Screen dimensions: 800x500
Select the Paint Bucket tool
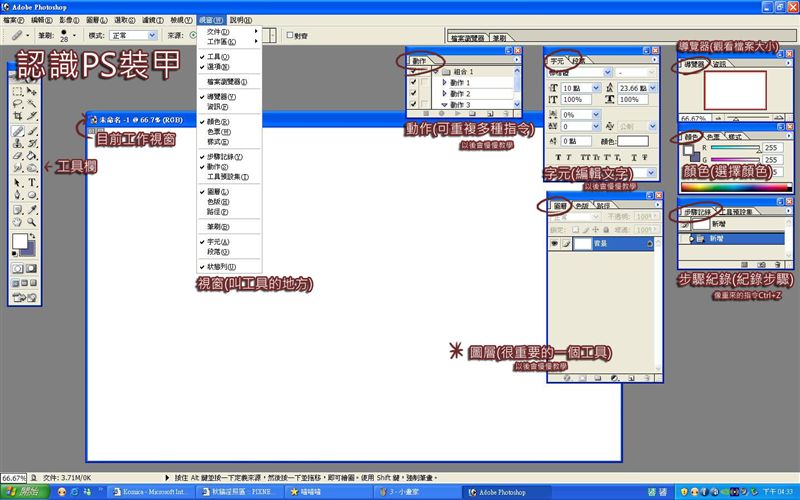32,156
